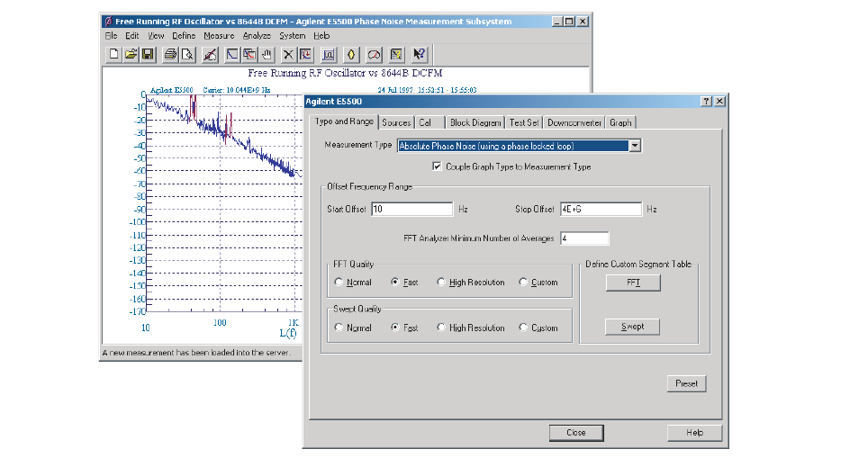Click the Save floppy disk icon

[x=148, y=54]
